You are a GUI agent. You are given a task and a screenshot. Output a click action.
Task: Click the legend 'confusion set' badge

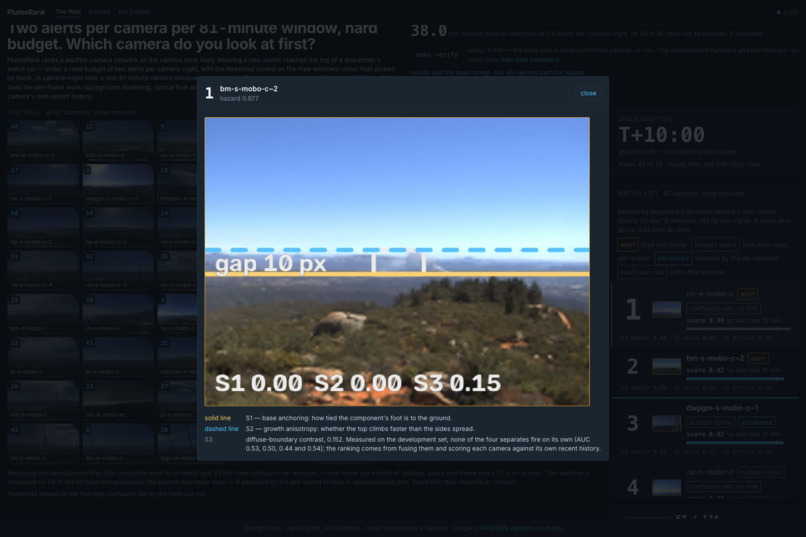(640, 272)
